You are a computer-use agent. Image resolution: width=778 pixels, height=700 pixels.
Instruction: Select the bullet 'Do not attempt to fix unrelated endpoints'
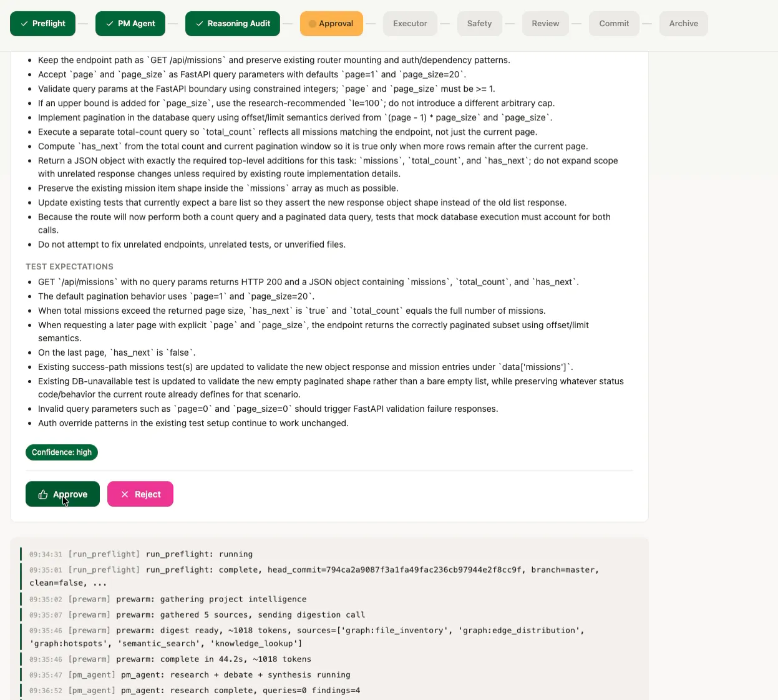click(192, 245)
